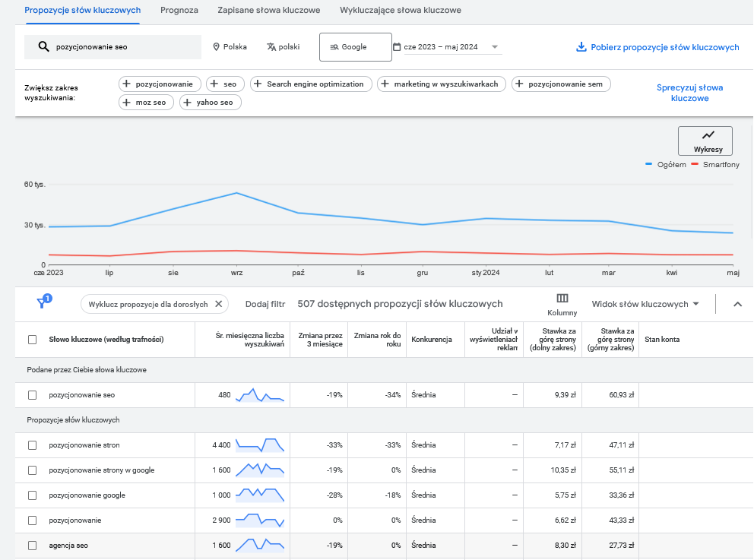Click the polski language translate icon
Viewport: 754px width, 560px height.
click(271, 46)
